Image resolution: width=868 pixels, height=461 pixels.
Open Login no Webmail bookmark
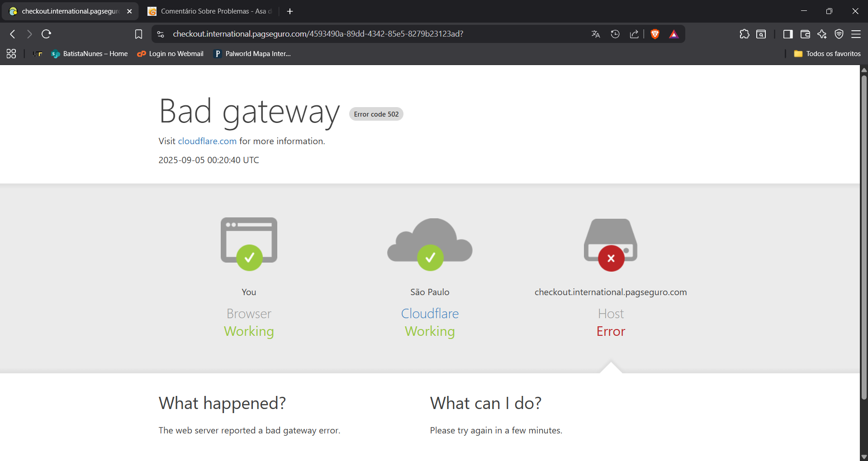tap(170, 54)
